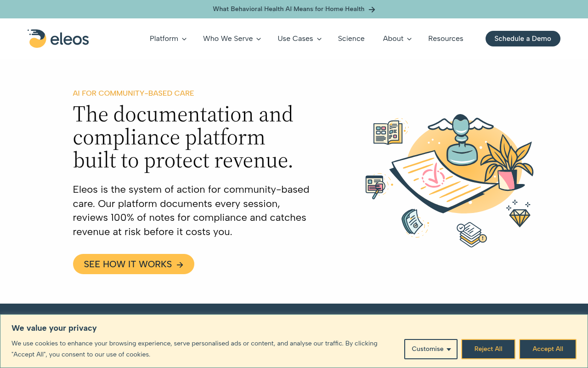Screen dimensions: 588x368
Task: Click Schedule a Demo button
Action: pyautogui.click(x=523, y=39)
